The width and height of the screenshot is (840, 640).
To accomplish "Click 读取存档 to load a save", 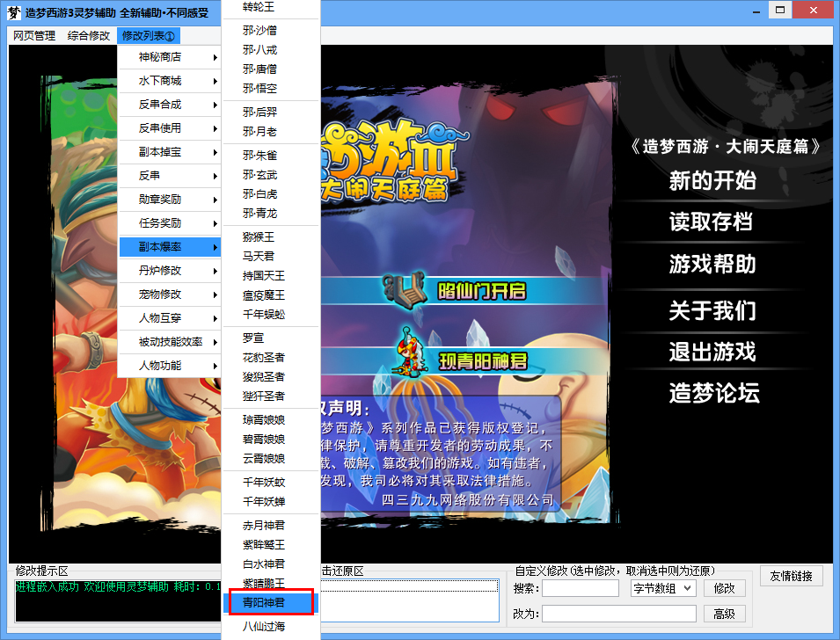I will (x=711, y=222).
